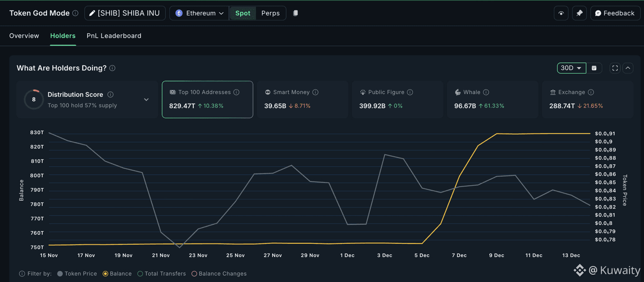Select the Token Price filter radio
The height and width of the screenshot is (282, 644).
pyautogui.click(x=60, y=274)
